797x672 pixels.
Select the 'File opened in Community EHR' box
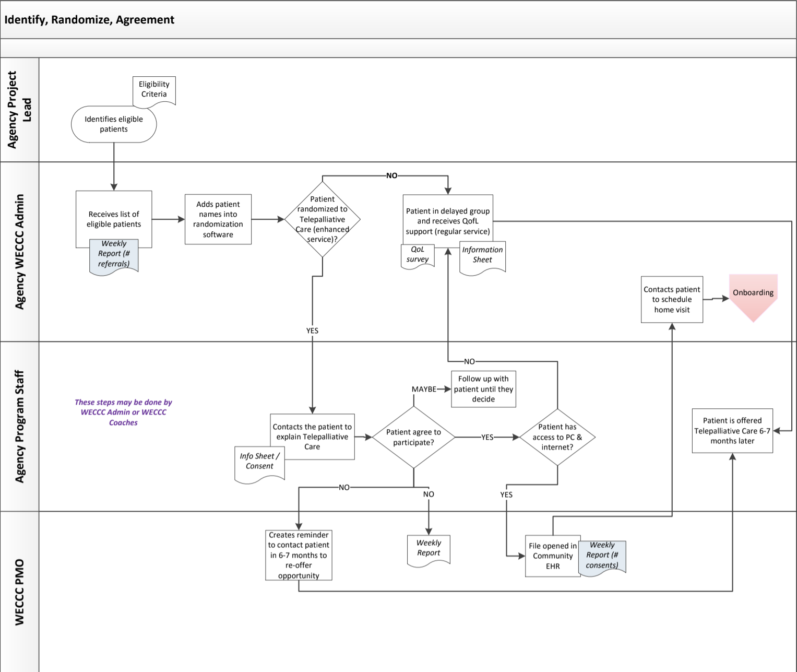pyautogui.click(x=552, y=556)
